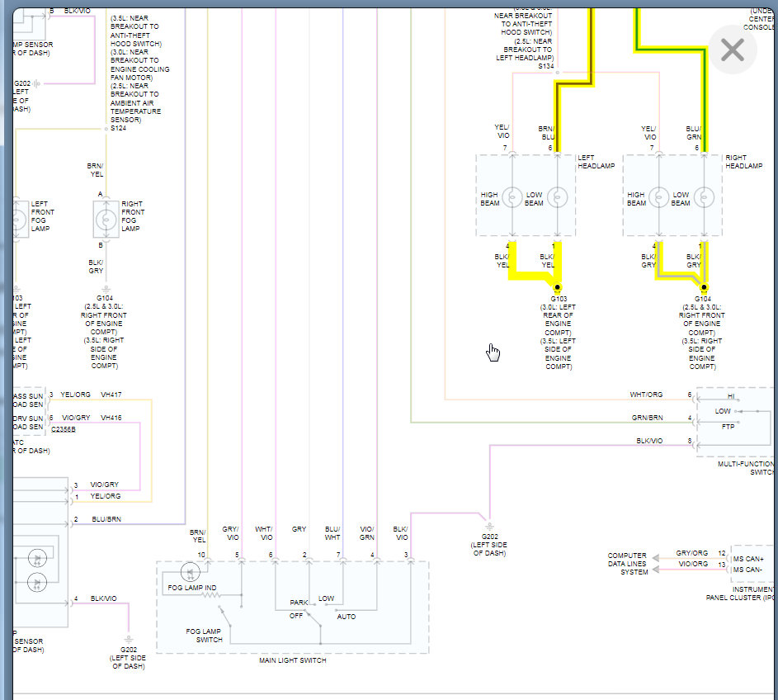
Task: Click the GRY wire label at pin 2
Action: tap(299, 529)
